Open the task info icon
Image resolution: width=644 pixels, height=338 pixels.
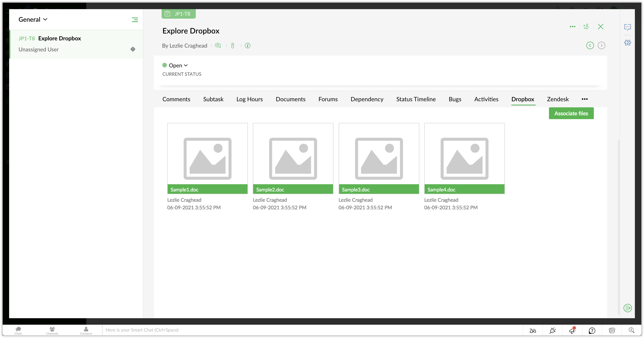point(247,45)
